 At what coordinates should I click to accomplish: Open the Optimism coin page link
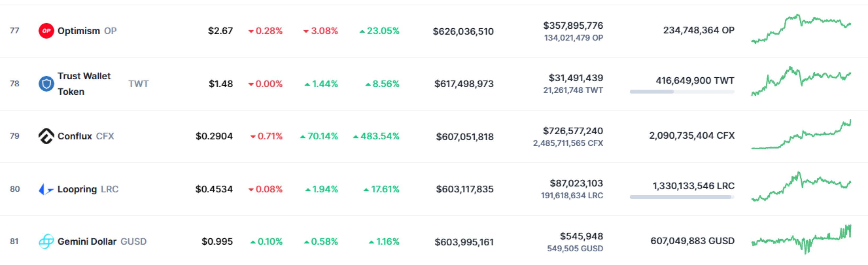[x=78, y=31]
